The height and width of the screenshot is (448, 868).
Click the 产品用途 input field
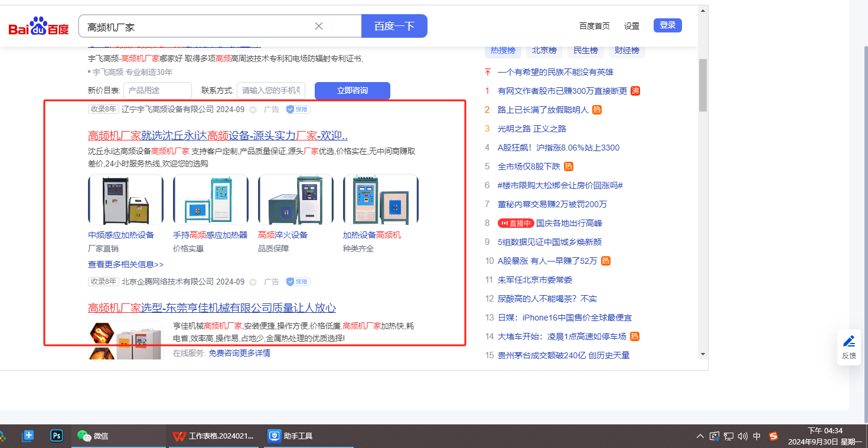[158, 91]
